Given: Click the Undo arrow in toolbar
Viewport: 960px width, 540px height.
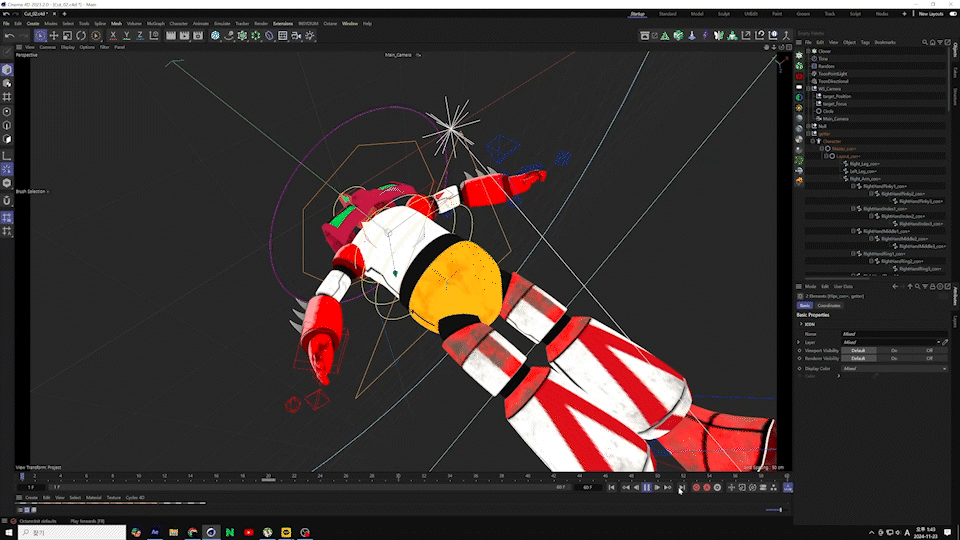Looking at the screenshot, I should 9,36.
